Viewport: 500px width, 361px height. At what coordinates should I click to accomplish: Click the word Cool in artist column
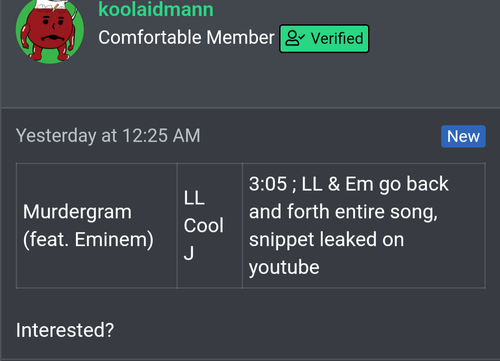(x=203, y=226)
